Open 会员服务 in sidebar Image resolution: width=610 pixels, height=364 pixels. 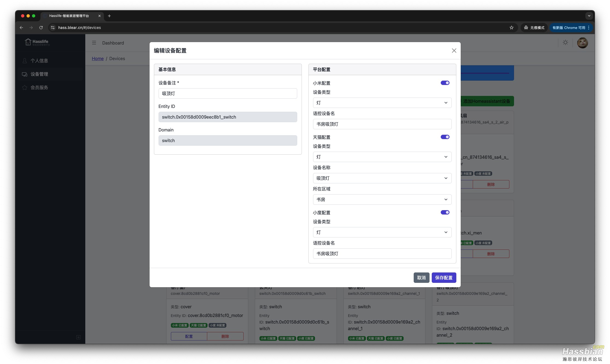50,87
